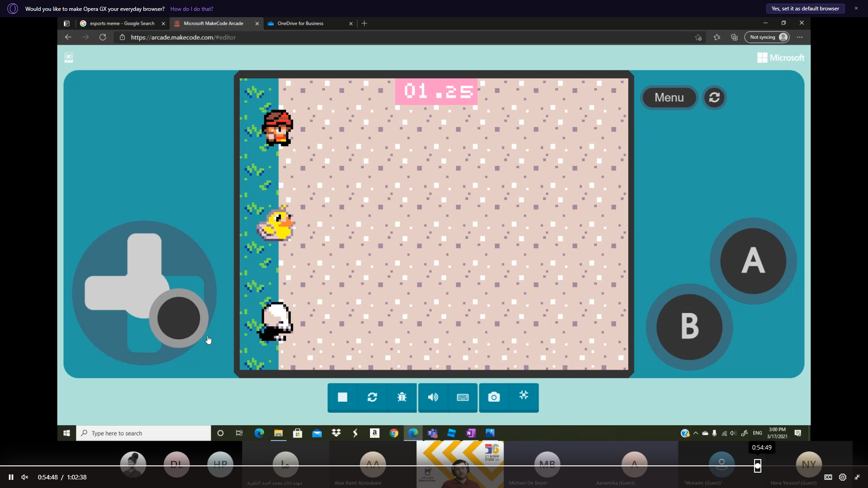Go back with the browser back arrow
This screenshot has height=488, width=868.
68,37
